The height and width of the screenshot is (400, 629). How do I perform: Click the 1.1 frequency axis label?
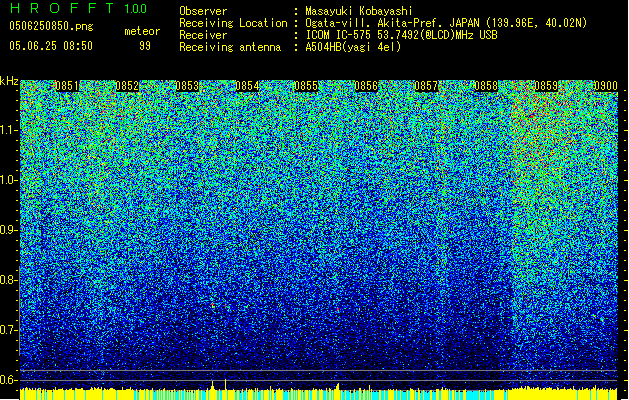pos(9,130)
